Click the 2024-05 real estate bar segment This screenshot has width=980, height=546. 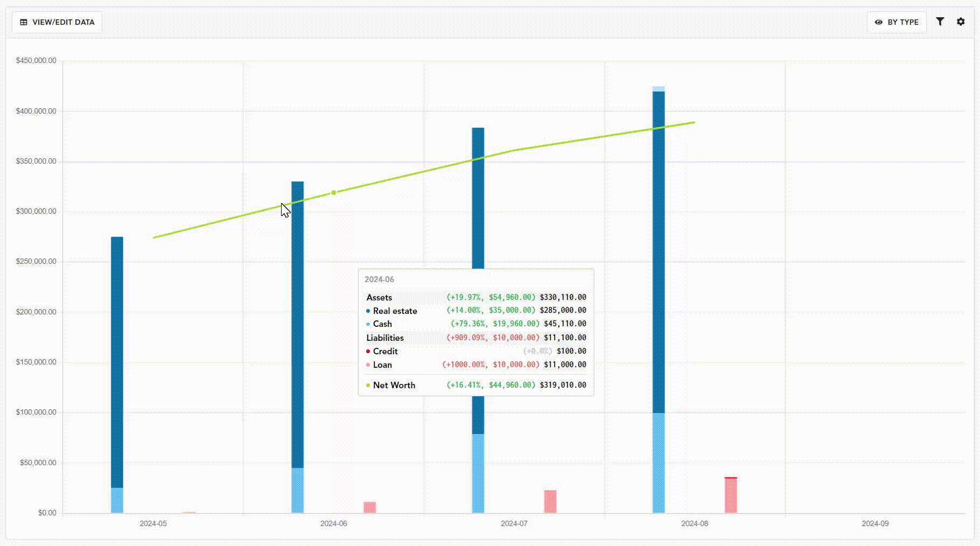(117, 362)
